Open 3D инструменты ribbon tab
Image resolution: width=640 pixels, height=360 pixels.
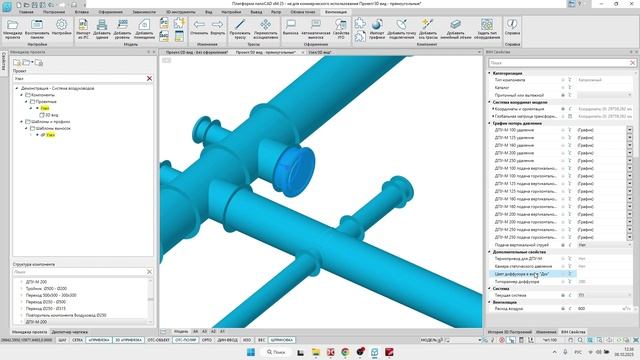[x=181, y=12]
